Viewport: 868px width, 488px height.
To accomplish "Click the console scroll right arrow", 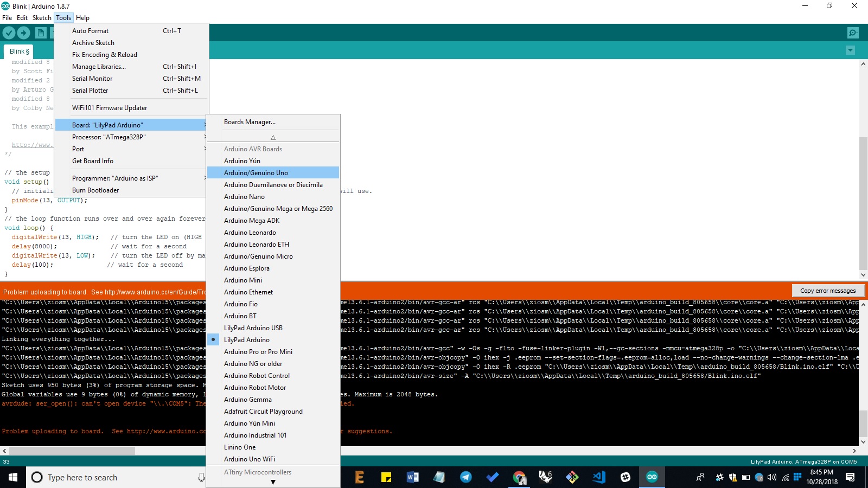I will click(854, 451).
